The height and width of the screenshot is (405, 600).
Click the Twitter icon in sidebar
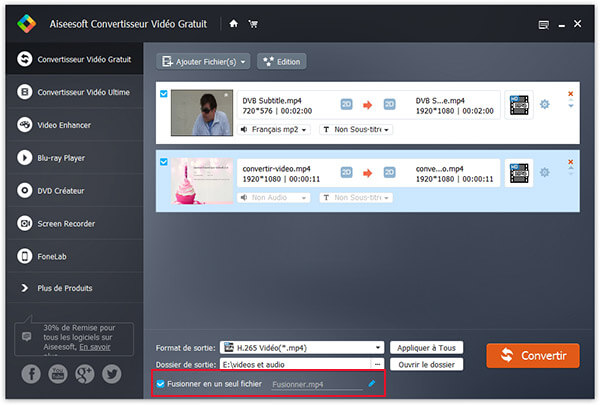[110, 373]
